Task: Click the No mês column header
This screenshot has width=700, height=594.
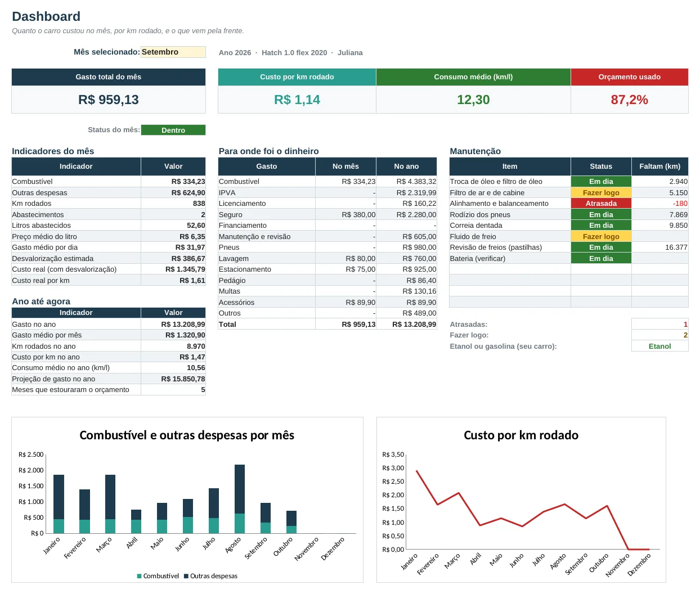Action: [x=345, y=166]
